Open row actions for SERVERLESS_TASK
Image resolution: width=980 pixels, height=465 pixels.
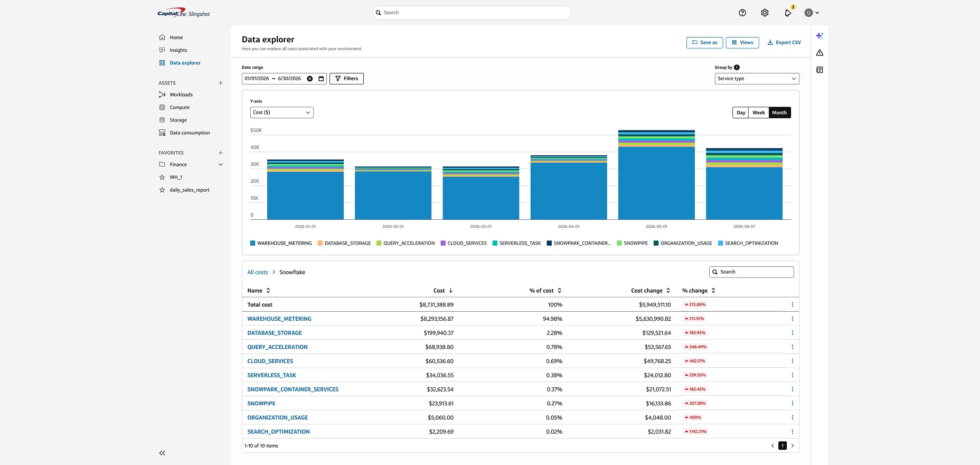point(792,375)
